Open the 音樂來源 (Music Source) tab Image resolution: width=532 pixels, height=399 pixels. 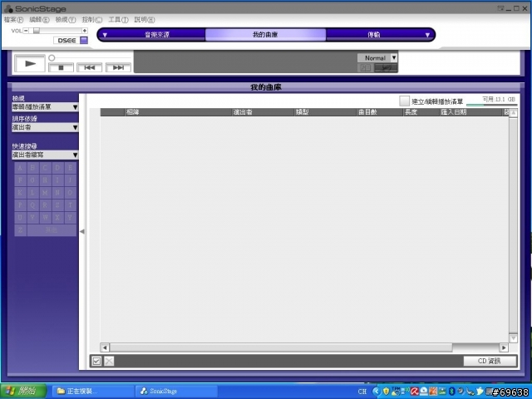157,35
